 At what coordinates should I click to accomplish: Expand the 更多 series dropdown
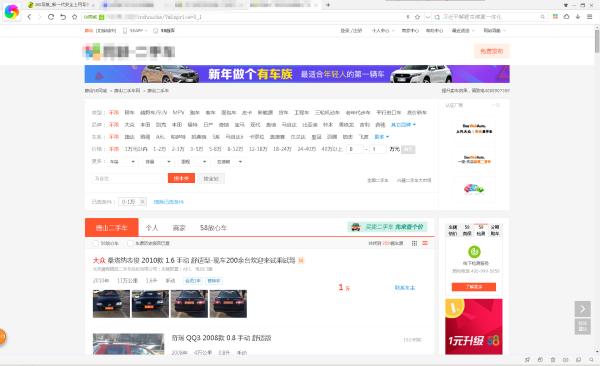click(x=382, y=137)
